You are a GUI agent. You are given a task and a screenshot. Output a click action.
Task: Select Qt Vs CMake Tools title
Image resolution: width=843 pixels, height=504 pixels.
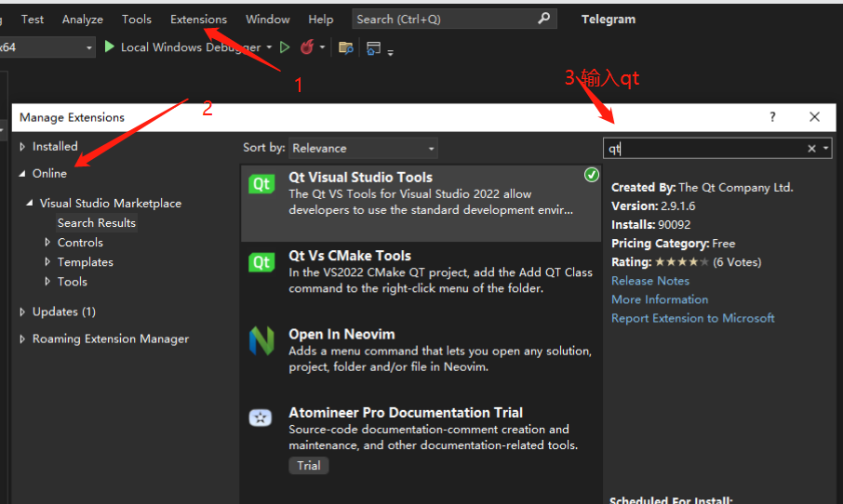tap(350, 256)
